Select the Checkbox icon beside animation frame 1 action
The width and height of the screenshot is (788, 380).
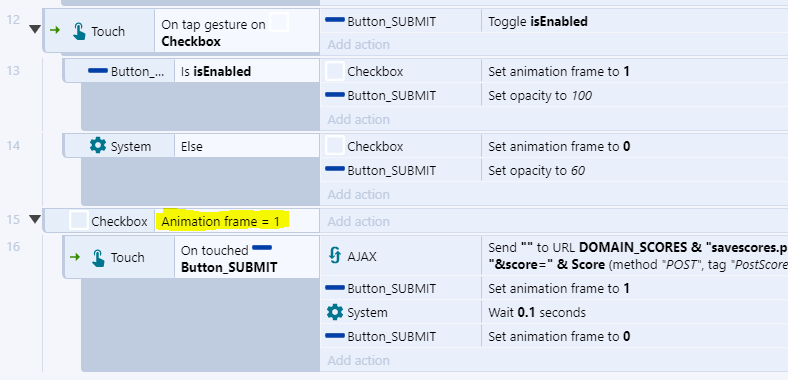[335, 71]
